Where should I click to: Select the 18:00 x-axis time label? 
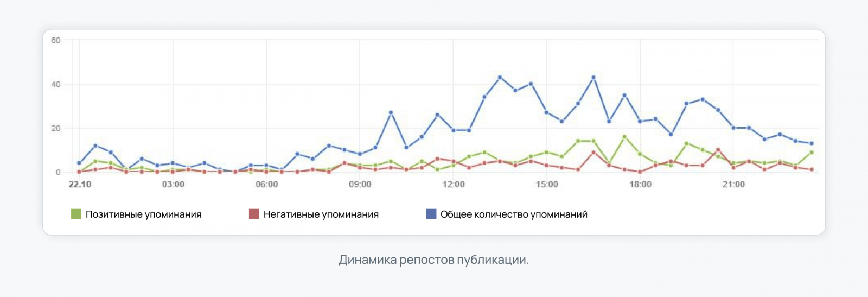640,185
